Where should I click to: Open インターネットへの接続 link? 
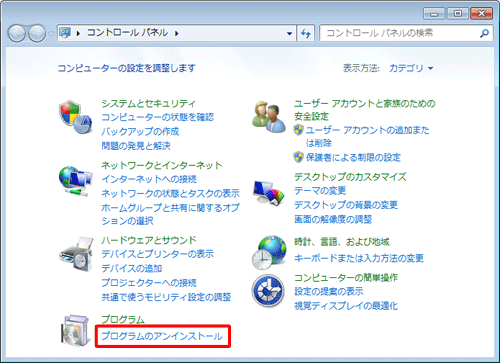point(149,179)
